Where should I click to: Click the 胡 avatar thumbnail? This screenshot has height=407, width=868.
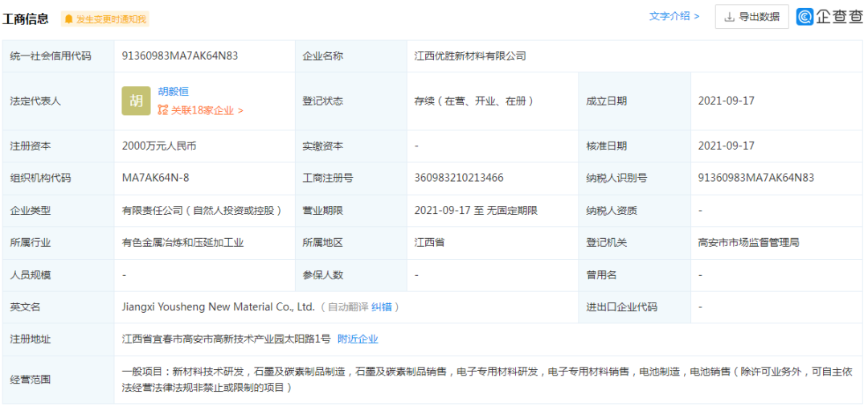click(x=136, y=101)
